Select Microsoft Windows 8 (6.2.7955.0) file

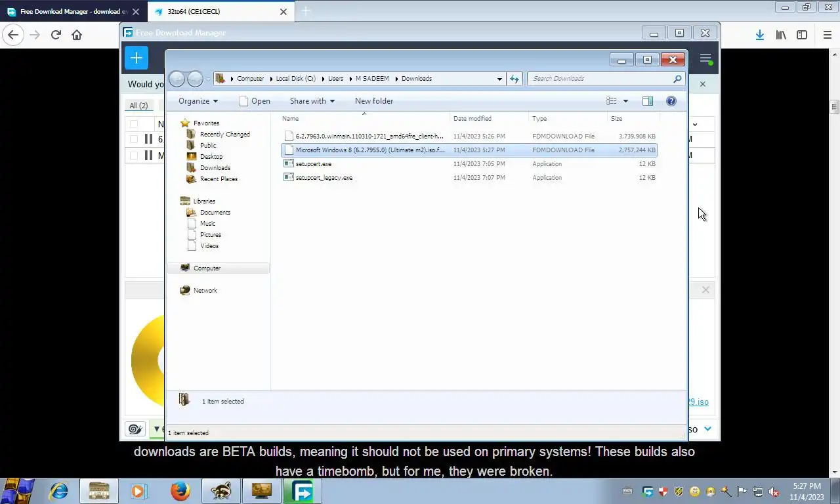tap(469, 150)
